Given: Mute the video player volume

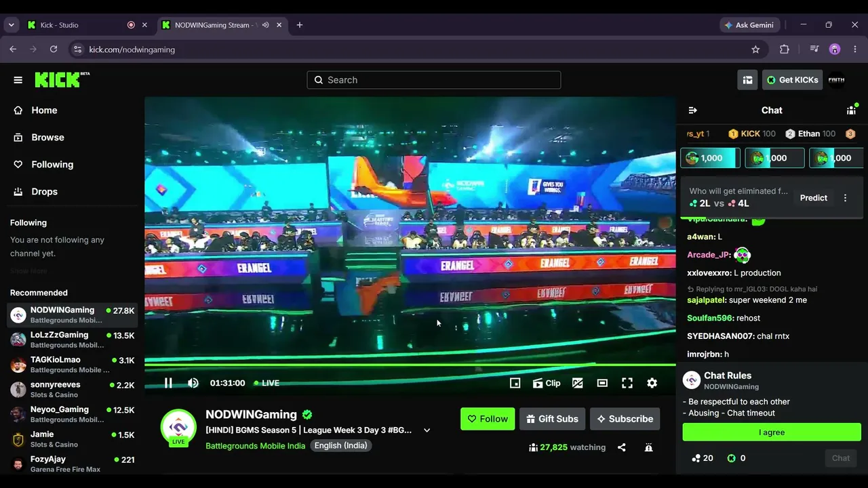Looking at the screenshot, I should [x=193, y=383].
